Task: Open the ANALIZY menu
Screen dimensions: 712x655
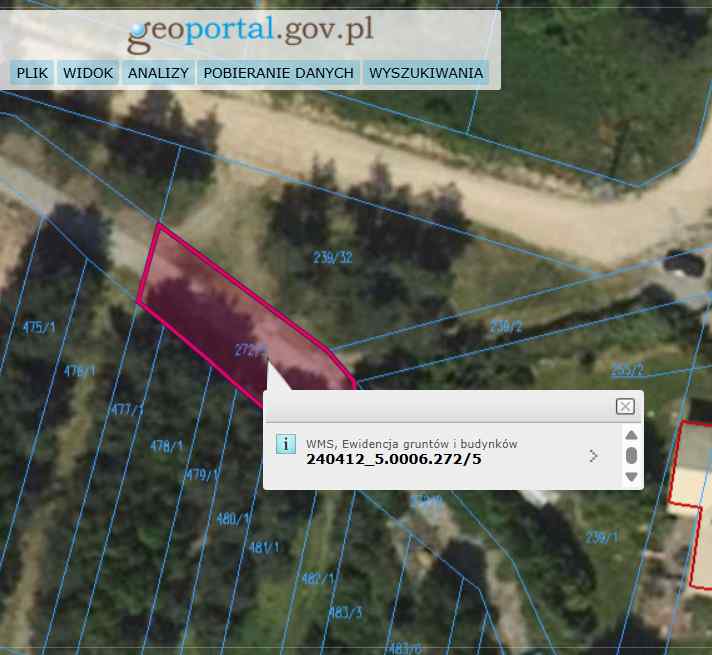Action: point(158,73)
